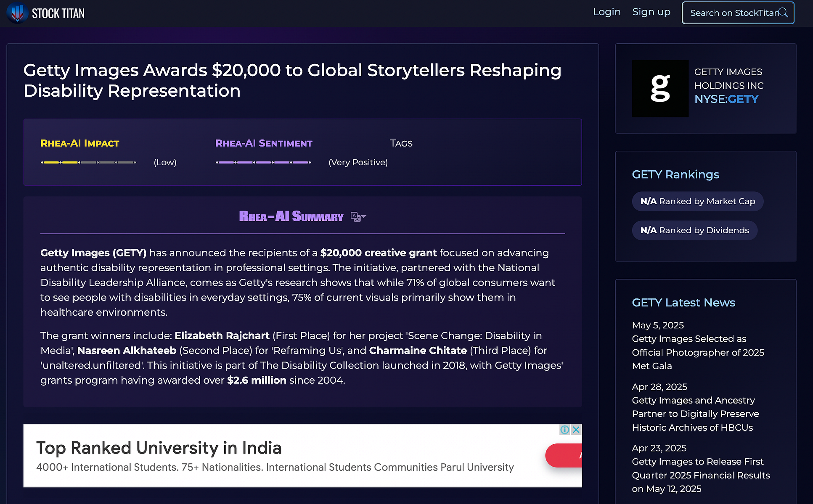Click N/A Ranked by Market Cap pill
Screen dimensions: 813x504
[697, 201]
